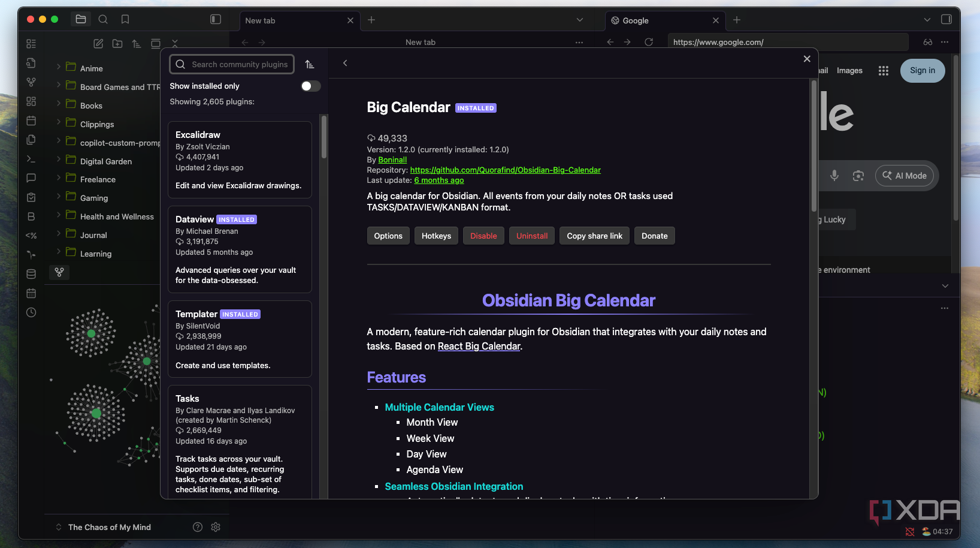Image resolution: width=980 pixels, height=548 pixels.
Task: Click the Hotkeys button
Action: click(436, 236)
